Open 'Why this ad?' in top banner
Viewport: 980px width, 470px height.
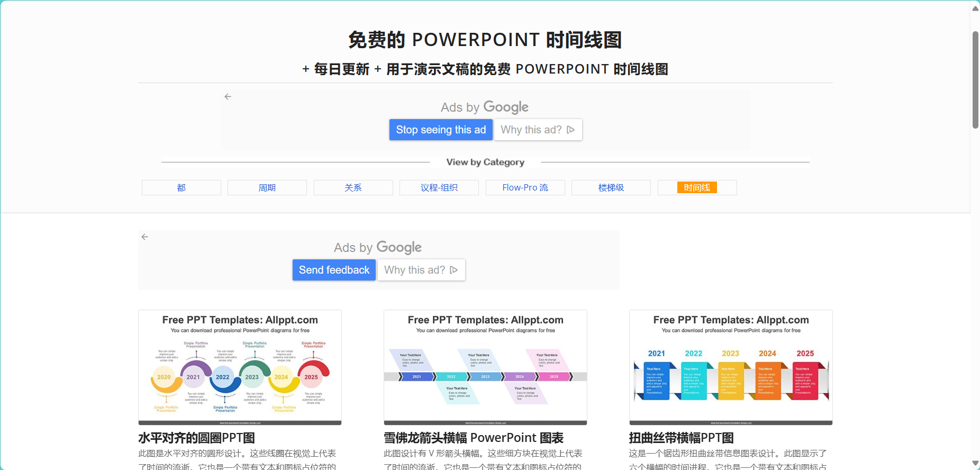click(x=531, y=130)
